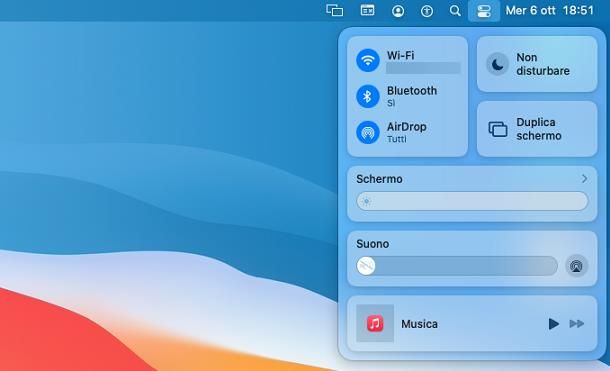Image resolution: width=610 pixels, height=371 pixels.
Task: Toggle the Wi-Fi icon off
Action: coord(368,60)
